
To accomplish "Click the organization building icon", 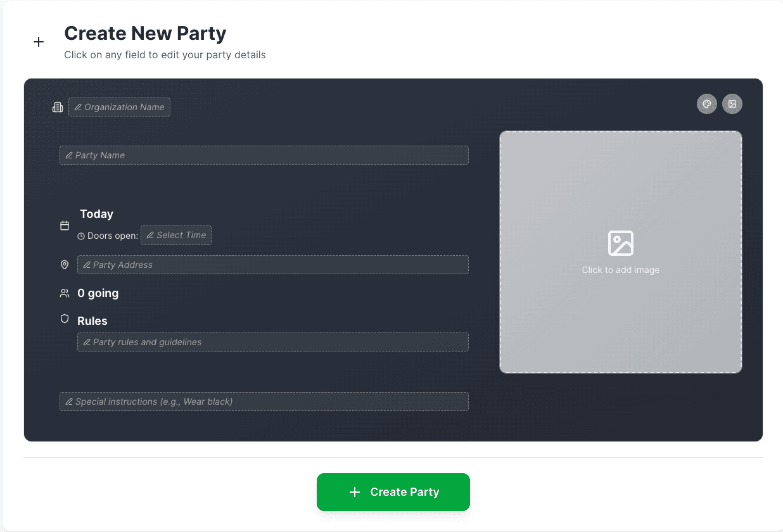I will [x=58, y=106].
